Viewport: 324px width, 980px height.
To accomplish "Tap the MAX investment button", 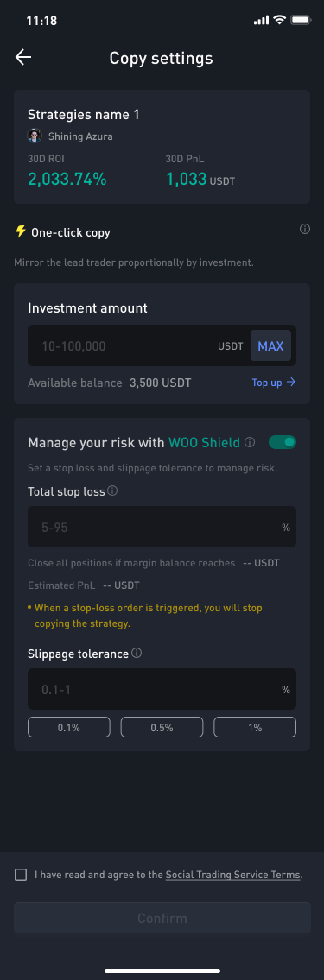I will point(270,345).
